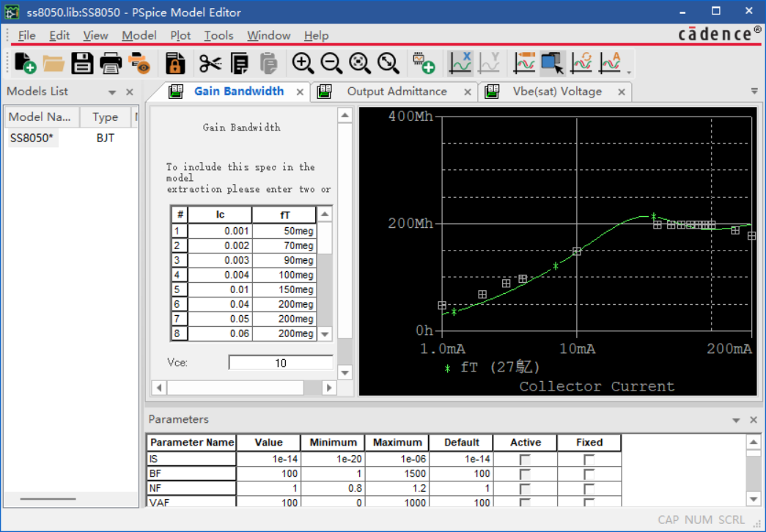Click the spec pane vertical scroll up arrow
The width and height of the screenshot is (766, 532).
pos(345,115)
